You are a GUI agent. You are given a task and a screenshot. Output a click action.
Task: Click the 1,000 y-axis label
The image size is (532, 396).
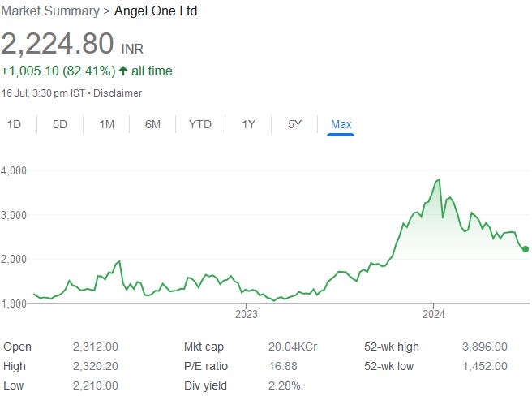point(14,303)
